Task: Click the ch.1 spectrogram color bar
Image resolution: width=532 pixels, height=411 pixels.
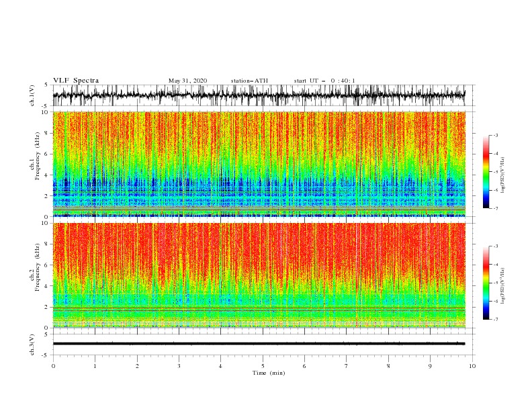Action: click(x=486, y=172)
